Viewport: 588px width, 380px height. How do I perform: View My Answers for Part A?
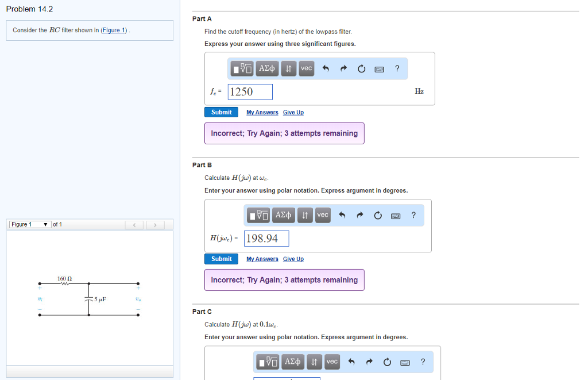click(x=262, y=112)
